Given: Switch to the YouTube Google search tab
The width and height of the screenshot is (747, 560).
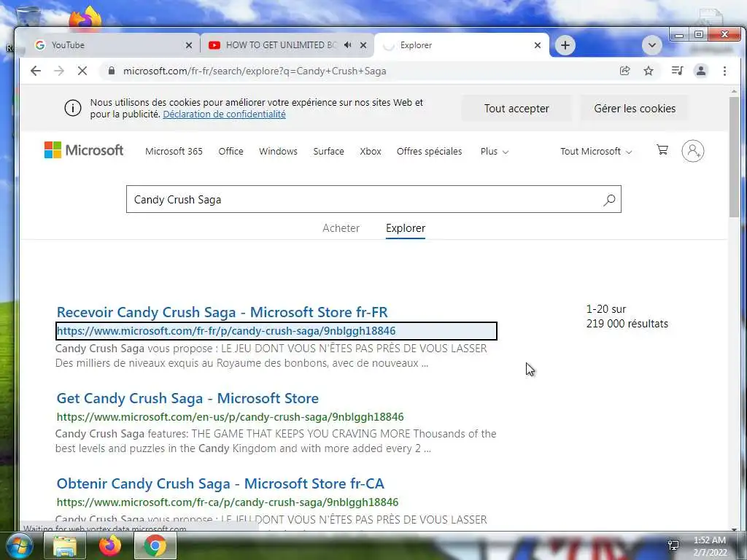Looking at the screenshot, I should (109, 45).
